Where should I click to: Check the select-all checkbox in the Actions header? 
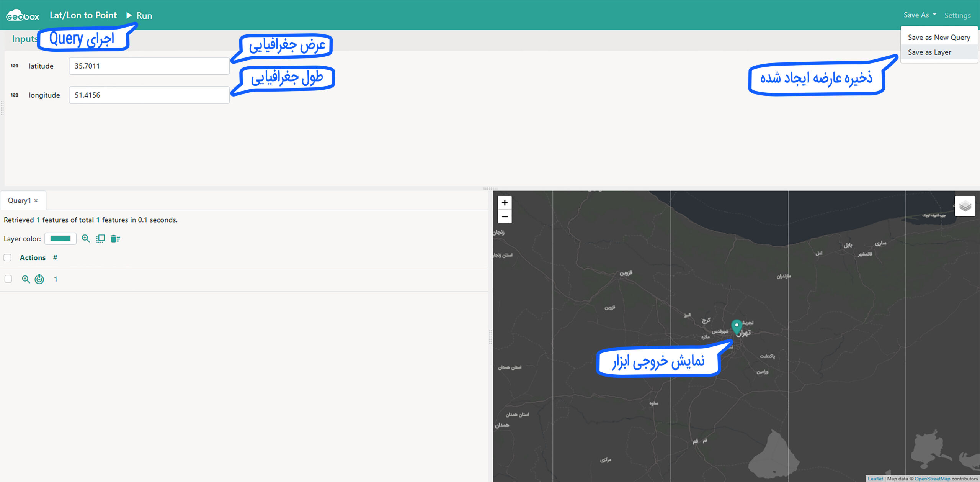click(x=8, y=258)
